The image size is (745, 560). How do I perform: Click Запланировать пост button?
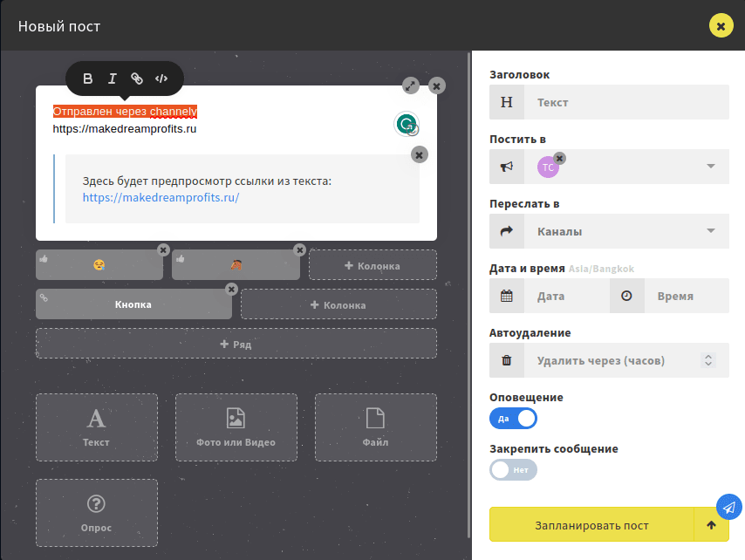click(x=591, y=525)
